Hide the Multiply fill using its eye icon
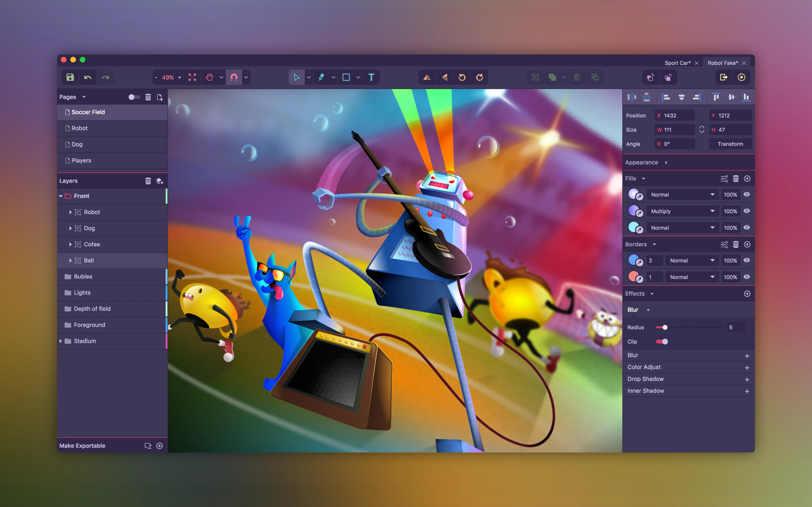This screenshot has height=507, width=812. pyautogui.click(x=748, y=211)
